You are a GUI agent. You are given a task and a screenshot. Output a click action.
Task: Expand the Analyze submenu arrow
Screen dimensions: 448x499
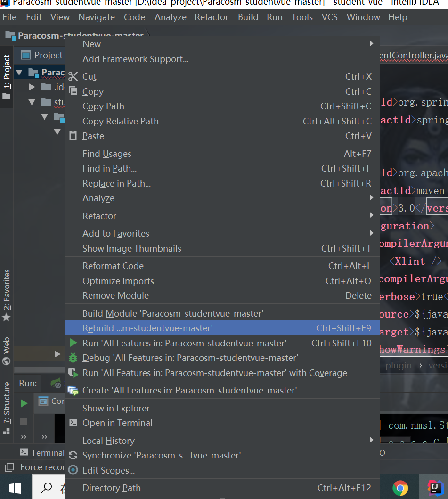[x=371, y=197]
